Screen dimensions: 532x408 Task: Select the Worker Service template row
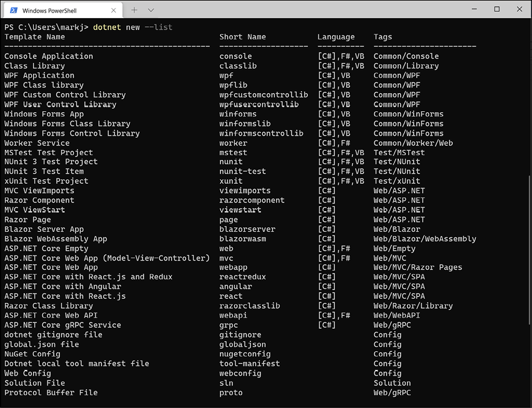tap(36, 142)
